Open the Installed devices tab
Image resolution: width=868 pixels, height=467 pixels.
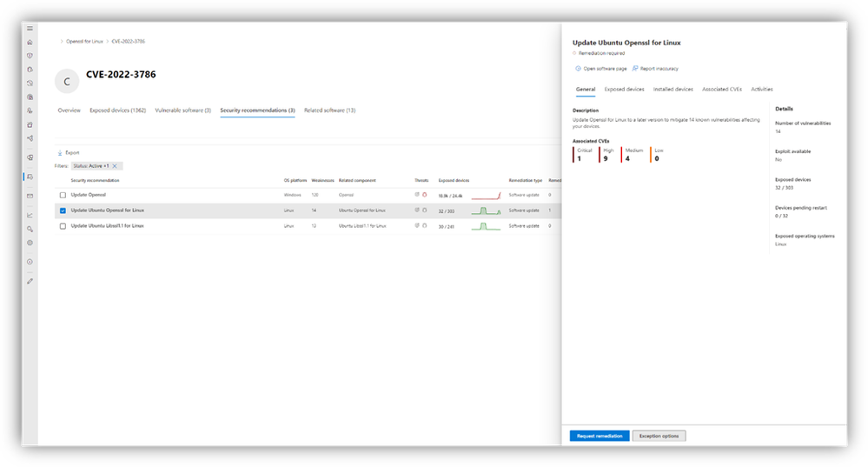click(673, 90)
